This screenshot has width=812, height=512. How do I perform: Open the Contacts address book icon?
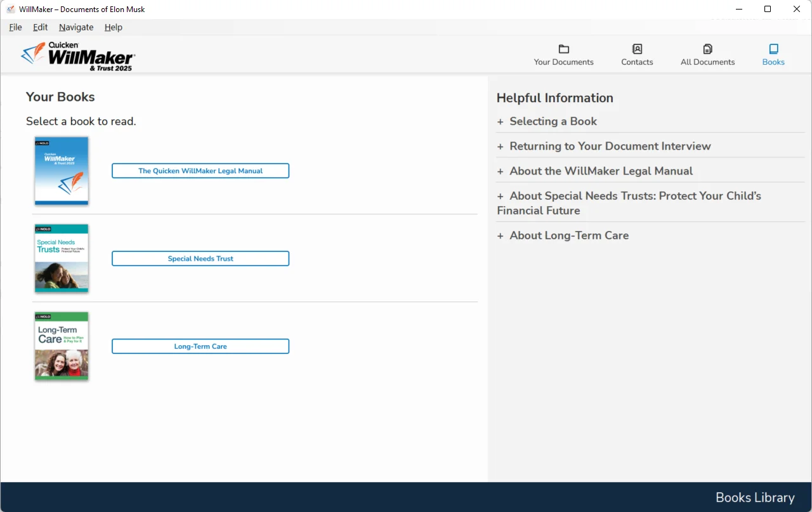pos(637,49)
